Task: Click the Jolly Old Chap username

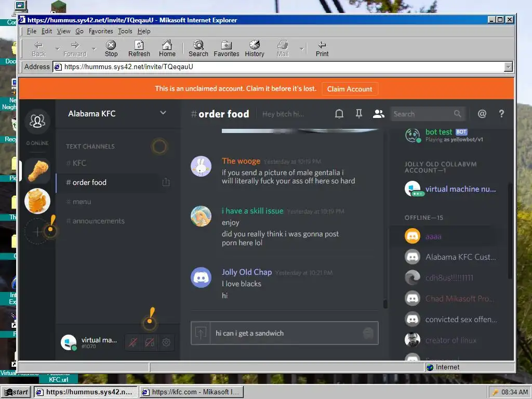Action: click(x=247, y=272)
